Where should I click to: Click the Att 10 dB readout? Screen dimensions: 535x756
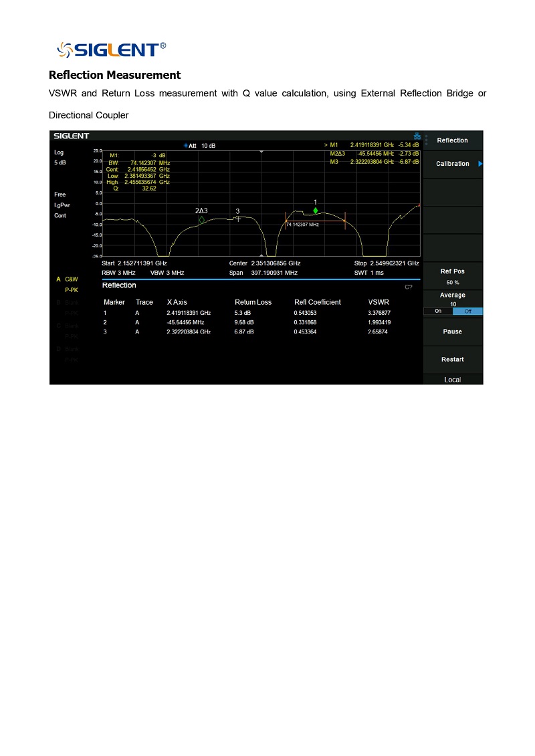click(x=203, y=146)
